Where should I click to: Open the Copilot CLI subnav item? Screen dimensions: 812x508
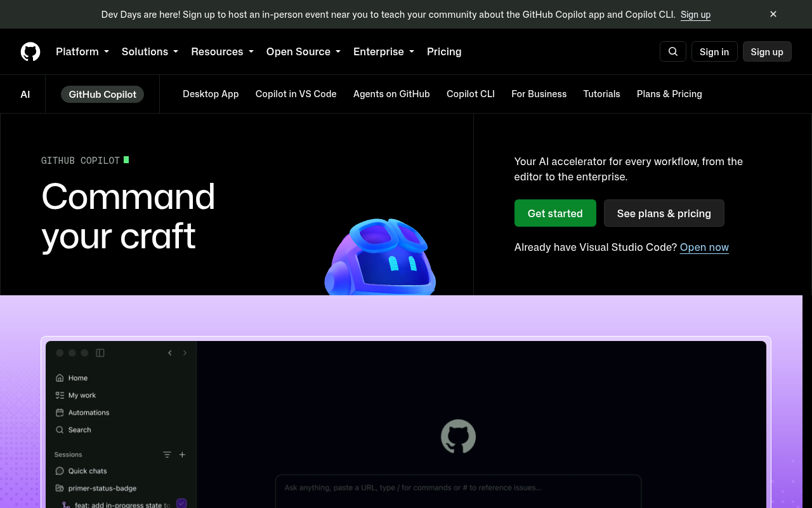click(x=471, y=94)
